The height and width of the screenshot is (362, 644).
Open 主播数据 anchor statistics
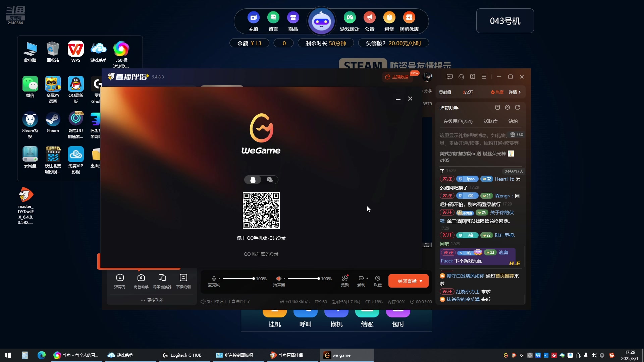click(397, 77)
